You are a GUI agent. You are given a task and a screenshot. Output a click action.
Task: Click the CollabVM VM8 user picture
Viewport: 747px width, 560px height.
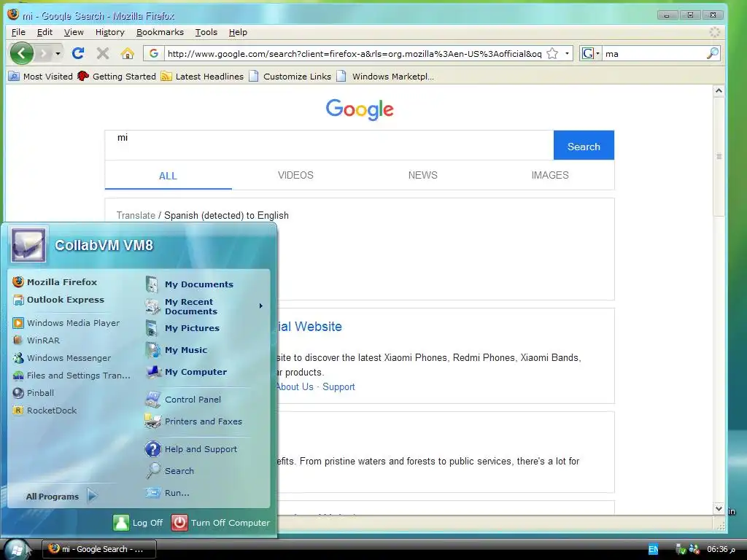click(x=28, y=245)
